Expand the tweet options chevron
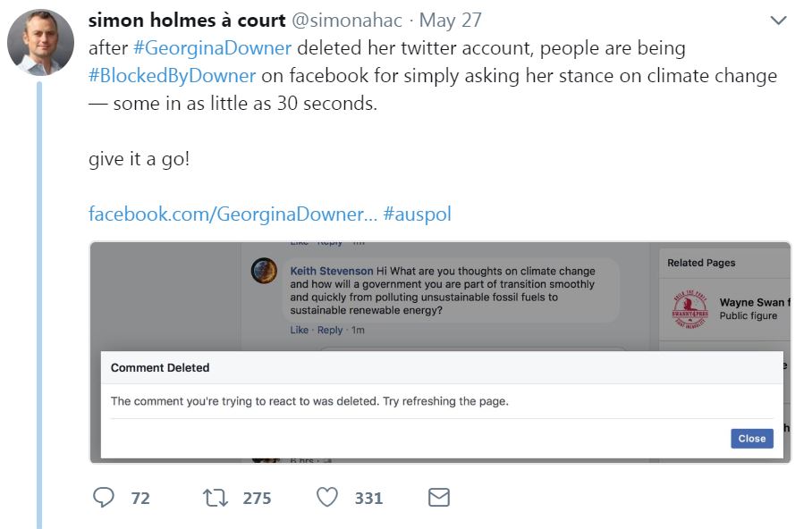The height and width of the screenshot is (529, 812). [778, 21]
